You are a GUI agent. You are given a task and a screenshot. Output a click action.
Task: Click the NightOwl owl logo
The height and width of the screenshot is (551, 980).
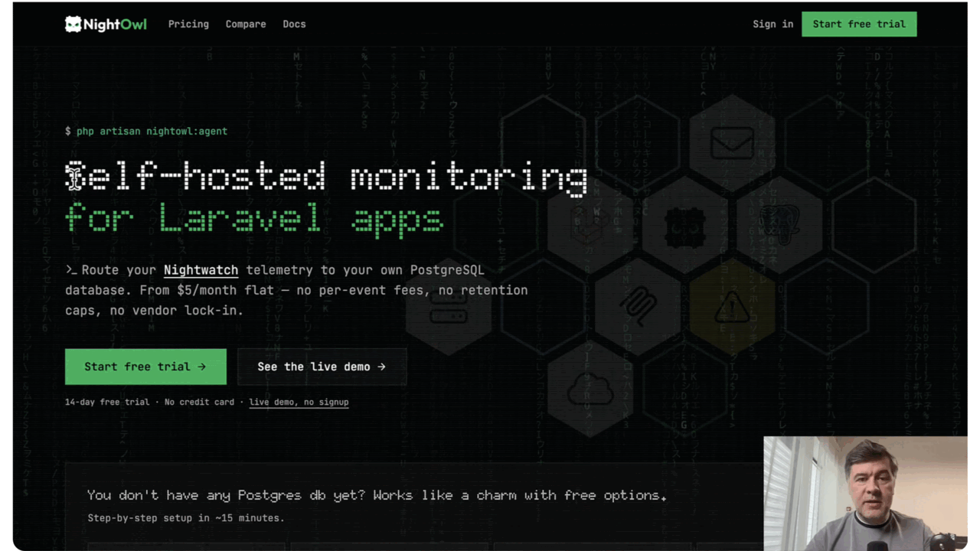click(x=73, y=24)
